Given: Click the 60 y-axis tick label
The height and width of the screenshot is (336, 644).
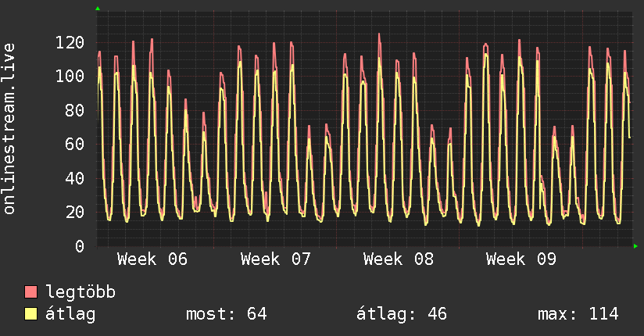Looking at the screenshot, I should [x=75, y=145].
